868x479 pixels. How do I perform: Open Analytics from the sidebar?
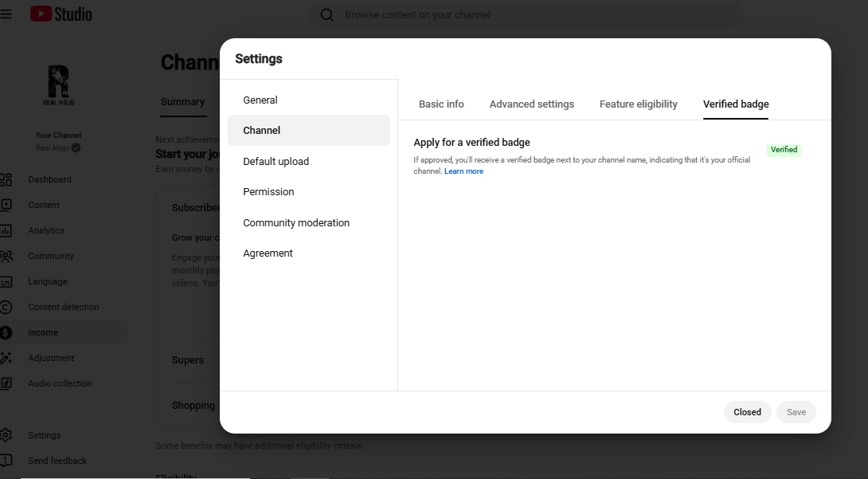[x=46, y=230]
